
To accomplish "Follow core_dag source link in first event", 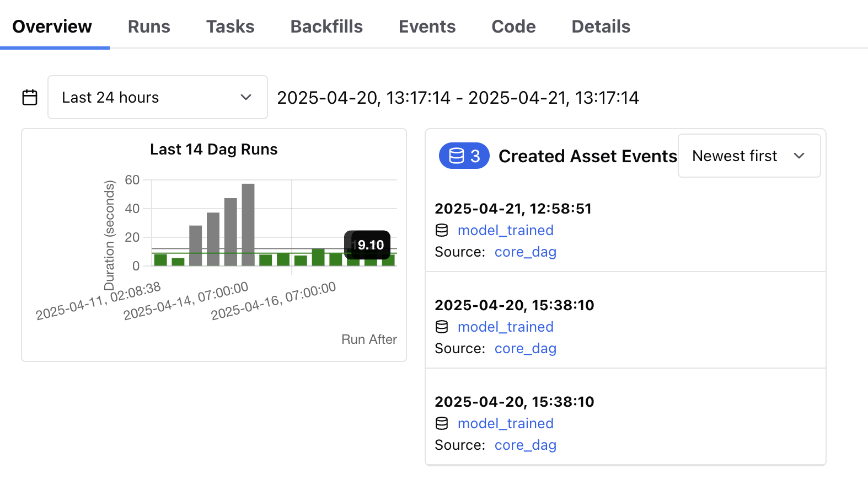I will (x=526, y=252).
